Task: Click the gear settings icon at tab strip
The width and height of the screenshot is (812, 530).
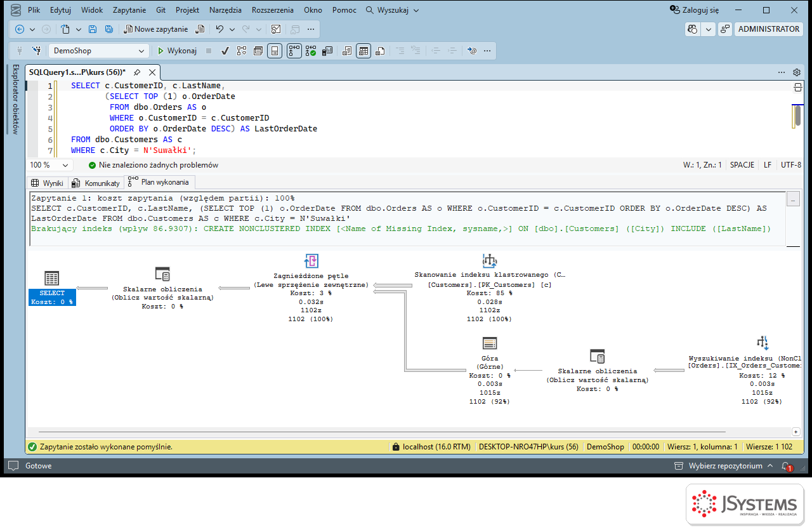Action: pos(797,72)
